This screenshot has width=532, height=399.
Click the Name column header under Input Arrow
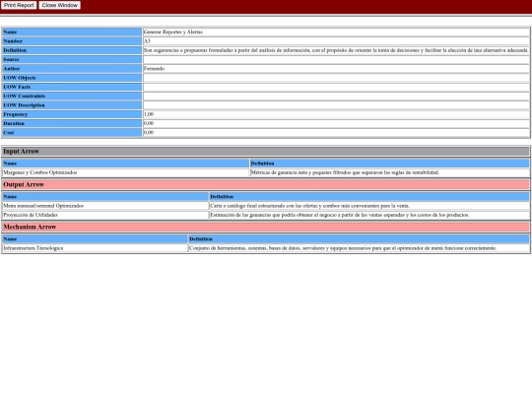pyautogui.click(x=125, y=164)
